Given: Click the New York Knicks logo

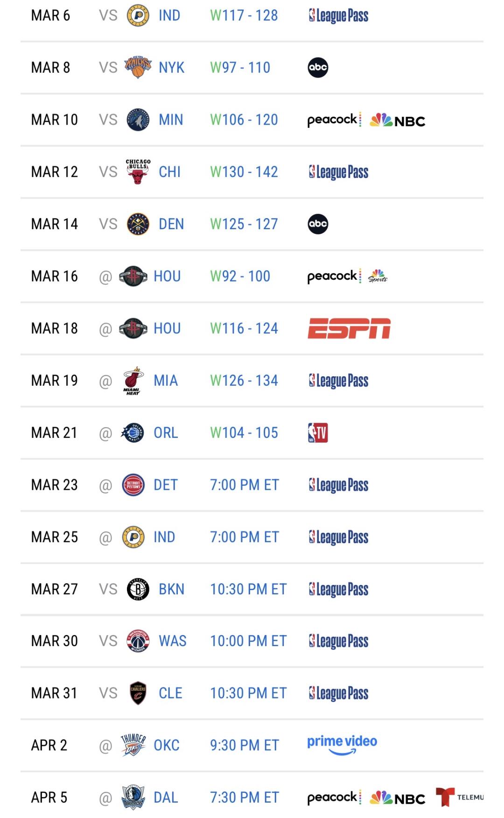Looking at the screenshot, I should click(138, 68).
